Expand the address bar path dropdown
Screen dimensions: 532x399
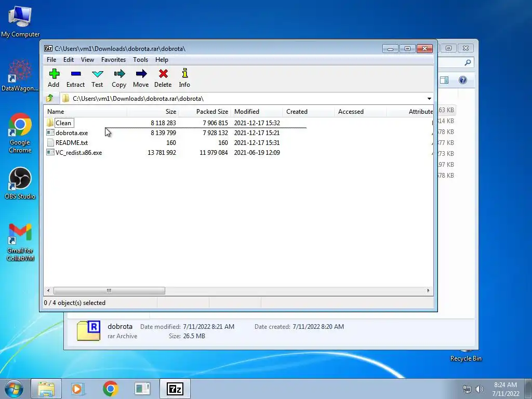[429, 98]
